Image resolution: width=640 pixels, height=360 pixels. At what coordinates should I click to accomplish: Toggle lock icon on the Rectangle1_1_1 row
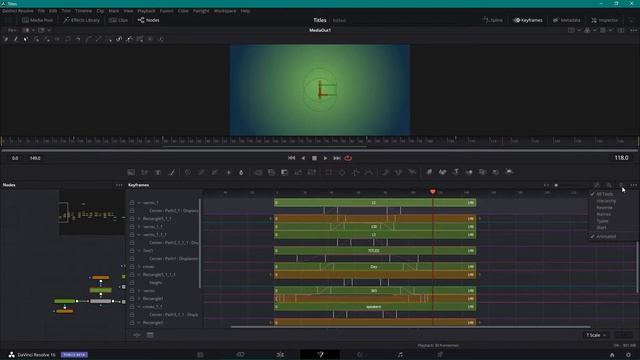click(x=132, y=219)
